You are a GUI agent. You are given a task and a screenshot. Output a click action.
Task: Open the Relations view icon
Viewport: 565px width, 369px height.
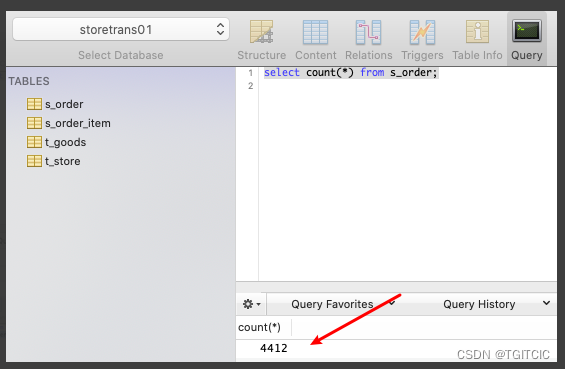[368, 32]
